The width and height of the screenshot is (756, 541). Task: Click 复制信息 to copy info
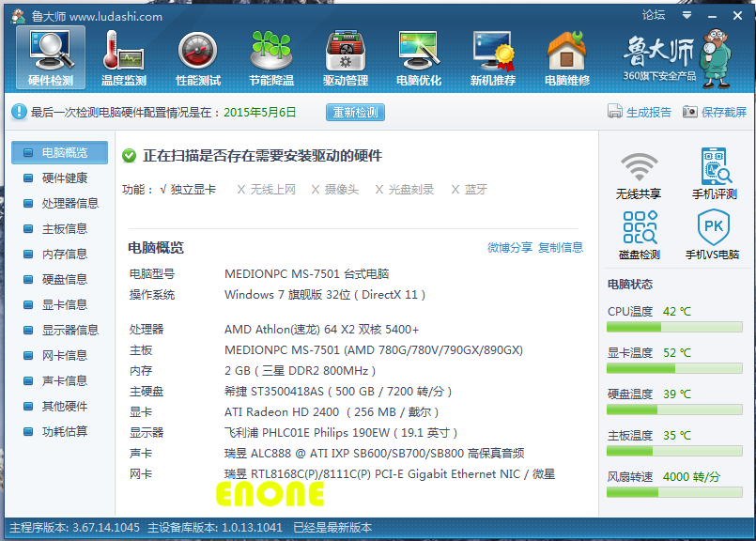(561, 247)
